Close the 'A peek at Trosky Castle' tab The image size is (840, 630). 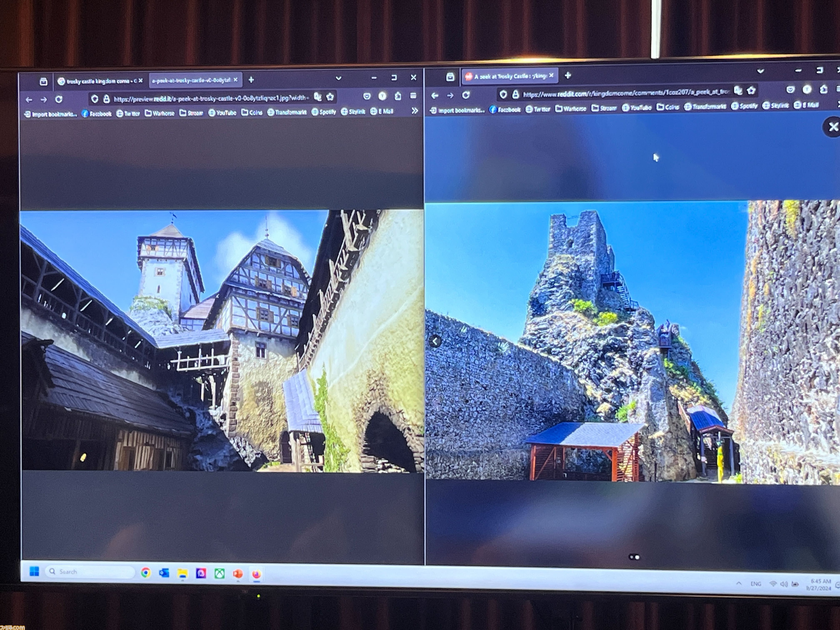click(x=551, y=75)
